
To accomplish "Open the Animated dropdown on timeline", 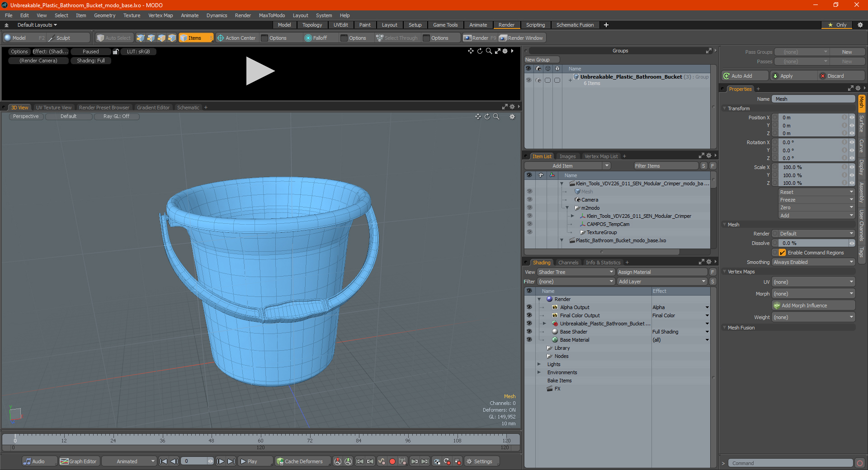I will coord(129,461).
